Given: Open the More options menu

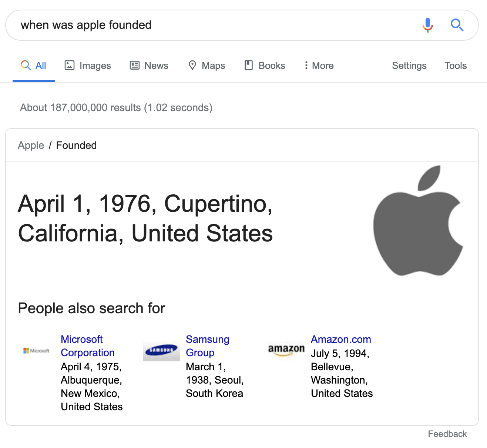Looking at the screenshot, I should point(318,65).
